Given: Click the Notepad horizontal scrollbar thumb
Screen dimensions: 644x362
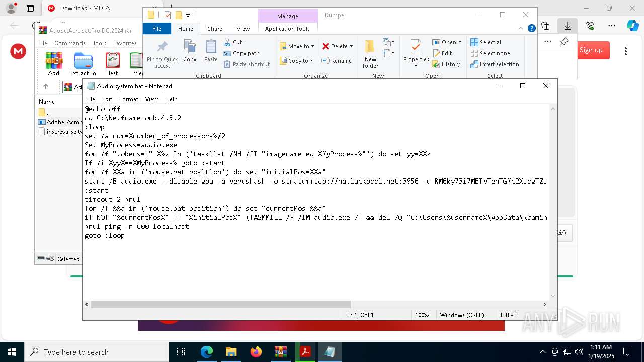Looking at the screenshot, I should 220,304.
